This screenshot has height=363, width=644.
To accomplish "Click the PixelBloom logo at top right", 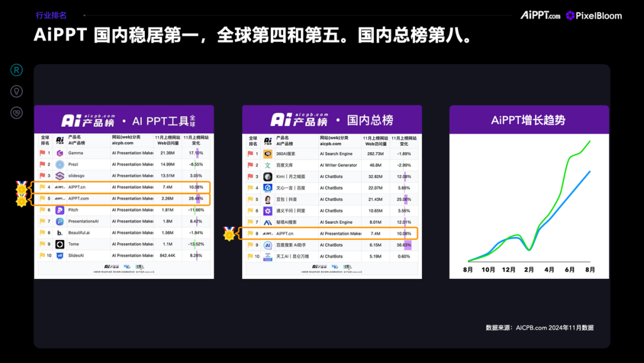I will 594,16.
